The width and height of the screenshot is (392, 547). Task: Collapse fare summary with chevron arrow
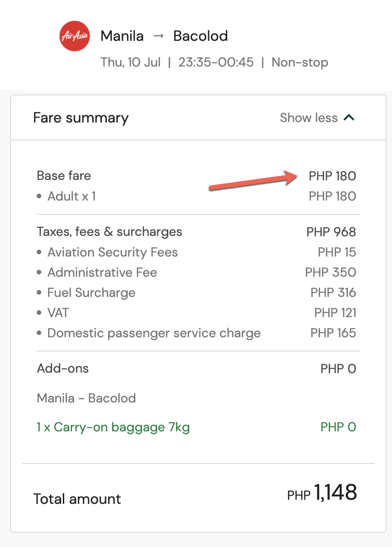tap(349, 118)
